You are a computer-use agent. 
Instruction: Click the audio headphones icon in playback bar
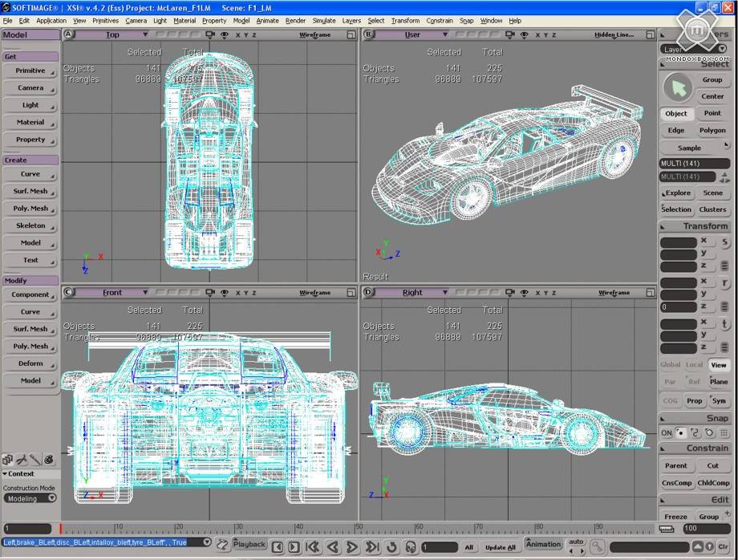coord(411,546)
